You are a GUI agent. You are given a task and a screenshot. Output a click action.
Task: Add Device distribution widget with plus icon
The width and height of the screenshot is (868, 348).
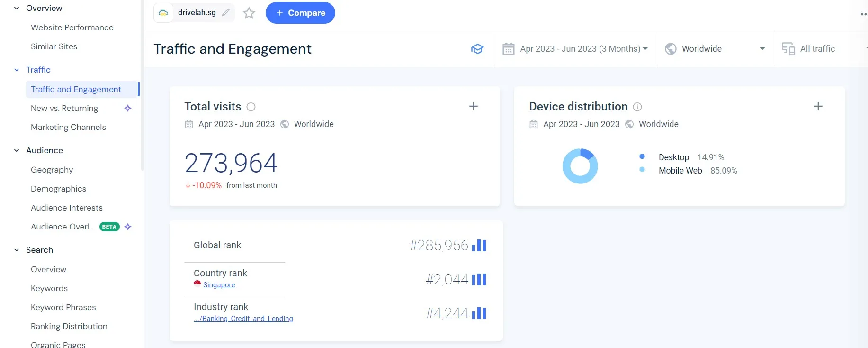point(818,106)
